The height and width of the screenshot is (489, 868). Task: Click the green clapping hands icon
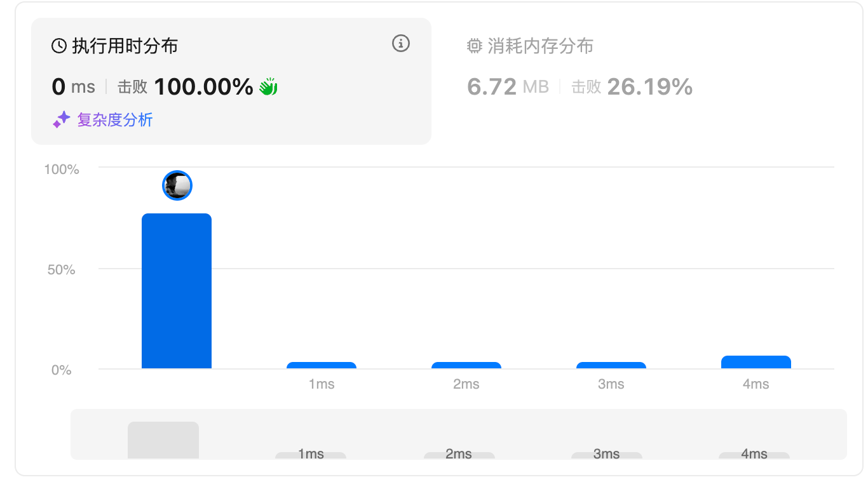pos(268,87)
